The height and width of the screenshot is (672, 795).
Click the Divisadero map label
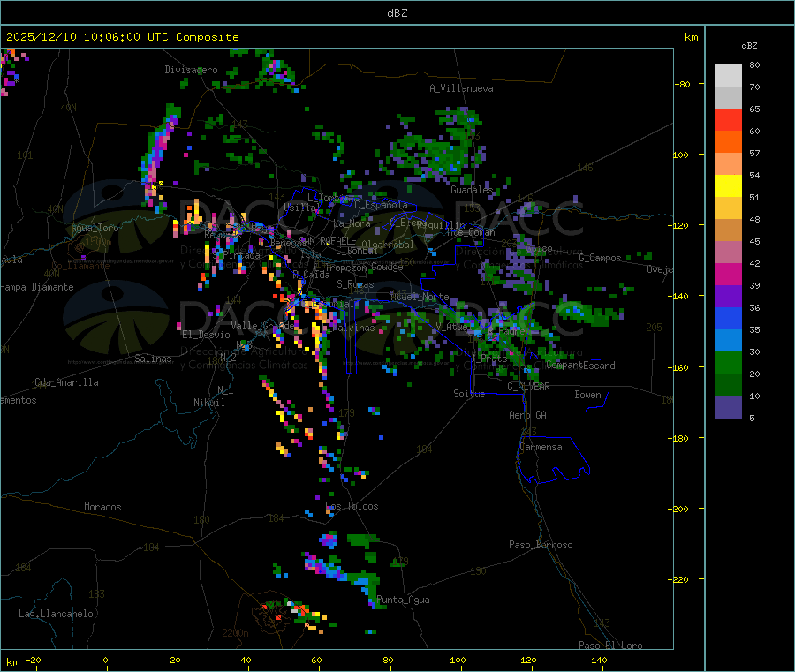coord(191,70)
